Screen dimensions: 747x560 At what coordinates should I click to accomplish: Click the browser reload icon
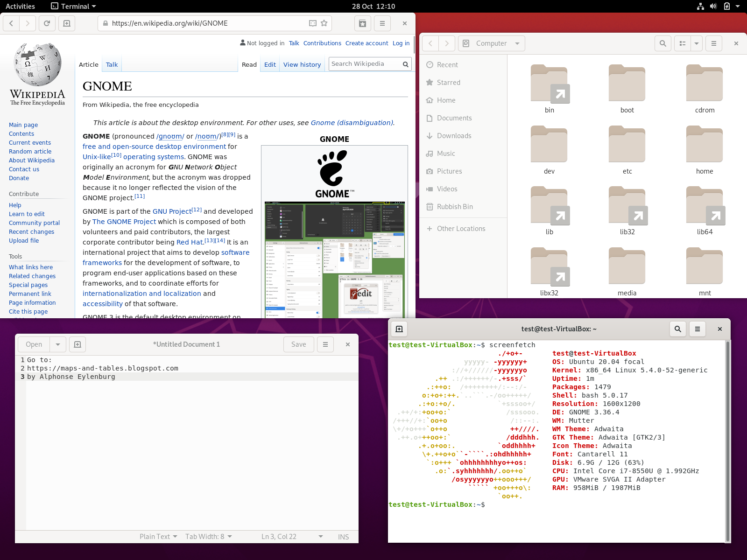[x=47, y=23]
